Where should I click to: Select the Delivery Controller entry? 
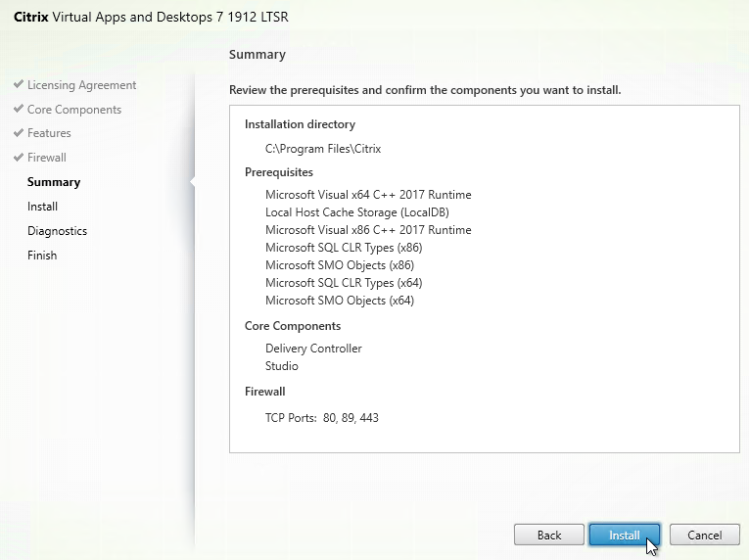[313, 349]
